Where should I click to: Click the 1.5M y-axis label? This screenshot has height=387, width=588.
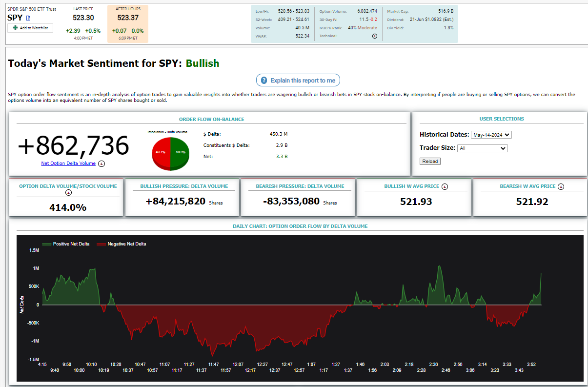click(x=34, y=250)
